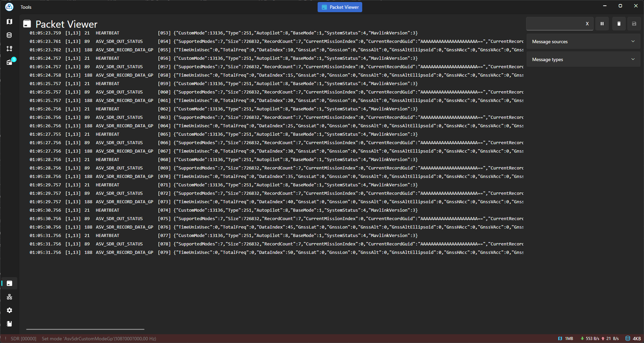Select the Packet Viewer tab in title bar
The height and width of the screenshot is (343, 644).
point(340,7)
